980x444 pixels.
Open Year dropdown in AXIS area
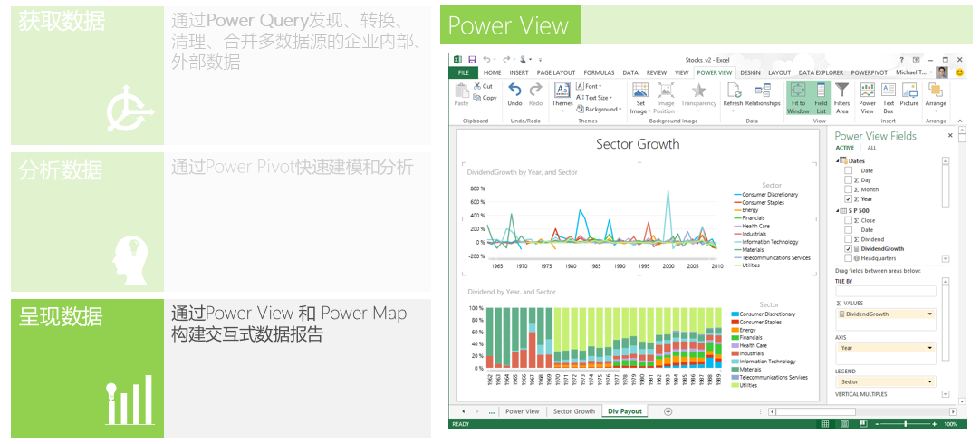coord(930,348)
